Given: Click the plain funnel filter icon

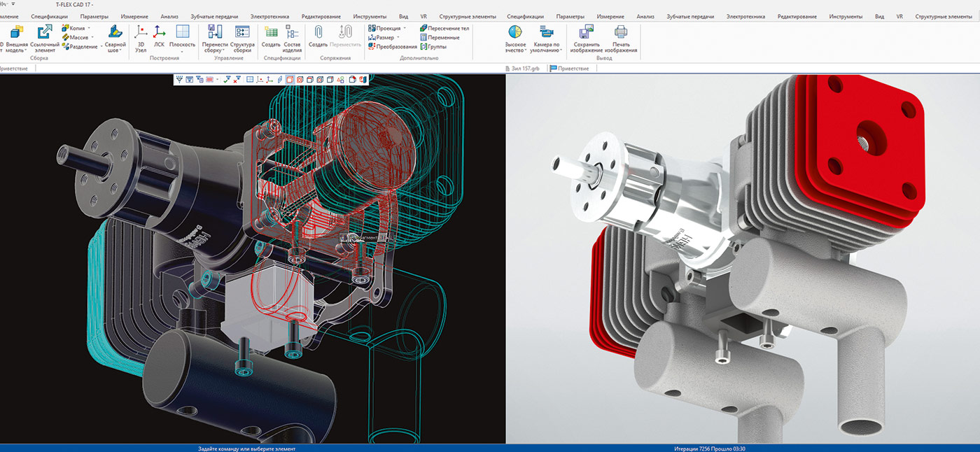Looking at the screenshot, I should point(179,80).
